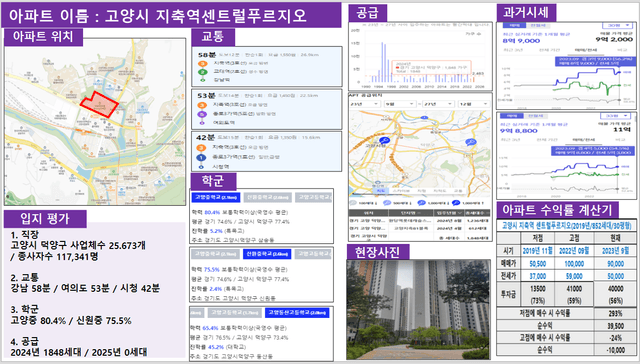Click the green line 2 icon at 교대역

[202, 72]
